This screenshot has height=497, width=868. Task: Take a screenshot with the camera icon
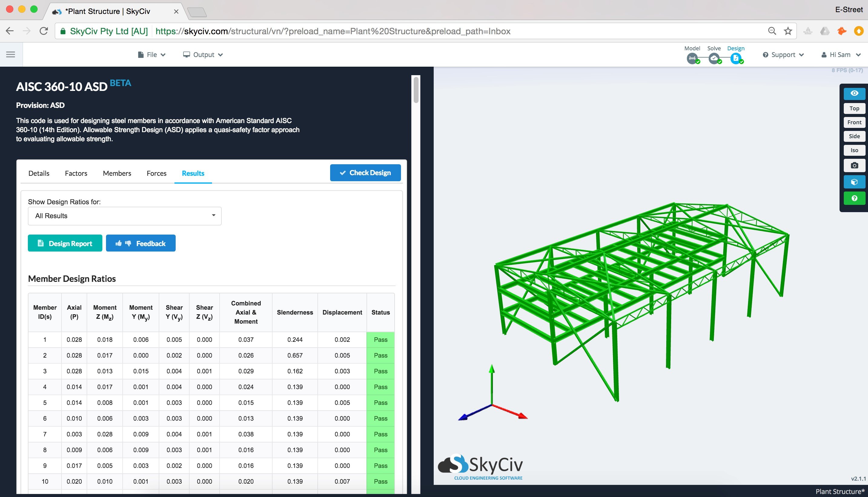tap(854, 165)
